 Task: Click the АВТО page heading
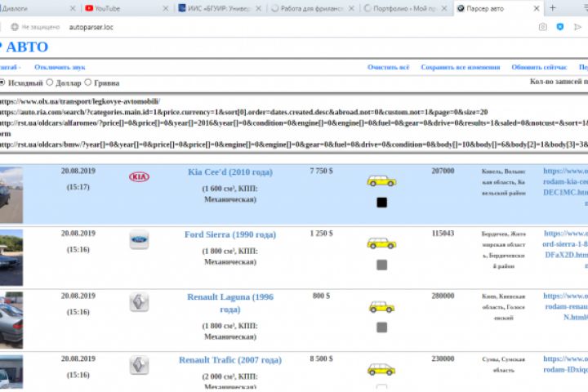27,47
